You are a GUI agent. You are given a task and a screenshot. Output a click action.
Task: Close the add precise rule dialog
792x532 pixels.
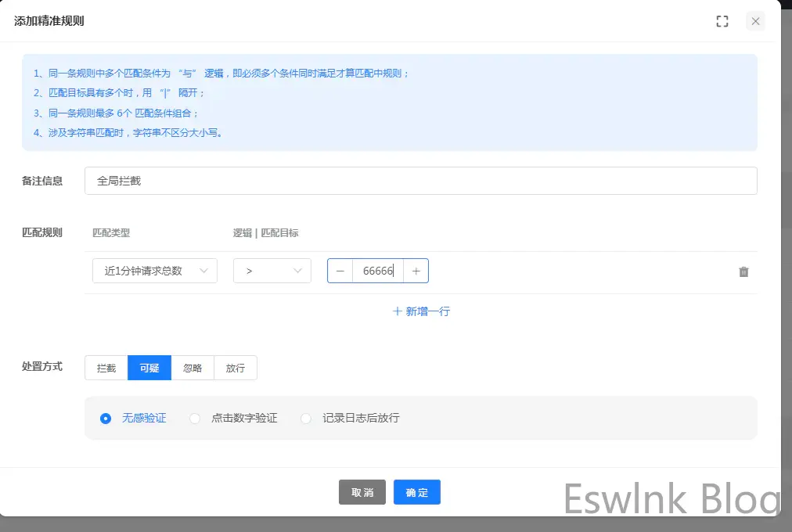[x=755, y=21]
